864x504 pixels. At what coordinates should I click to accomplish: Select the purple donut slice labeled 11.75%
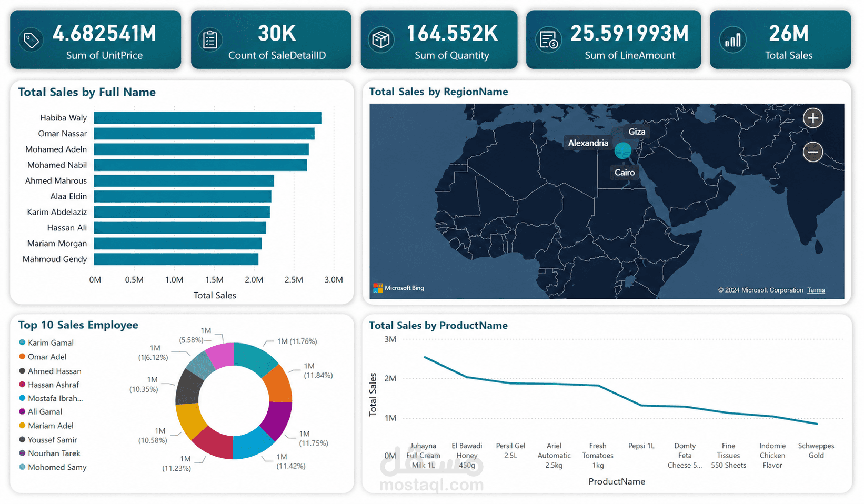pos(277,420)
